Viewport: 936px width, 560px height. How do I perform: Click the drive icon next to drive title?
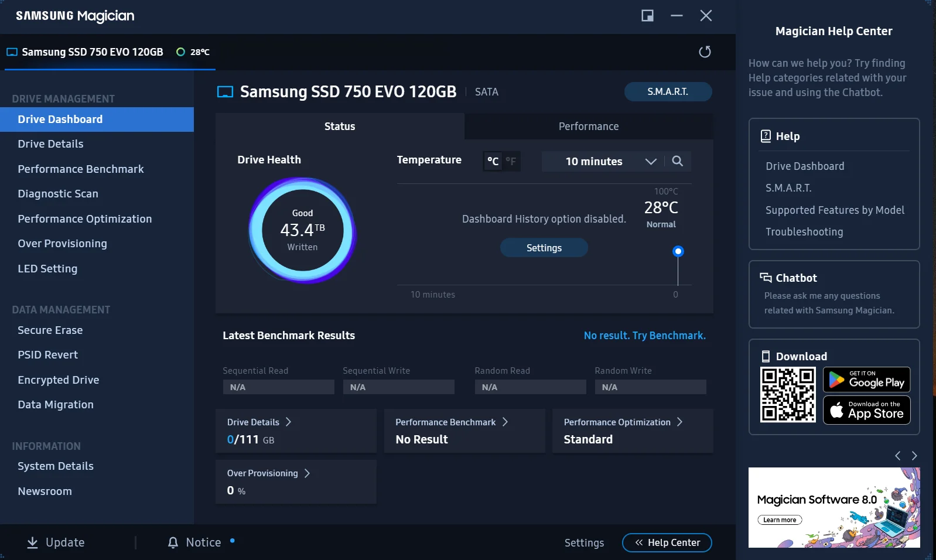[226, 92]
